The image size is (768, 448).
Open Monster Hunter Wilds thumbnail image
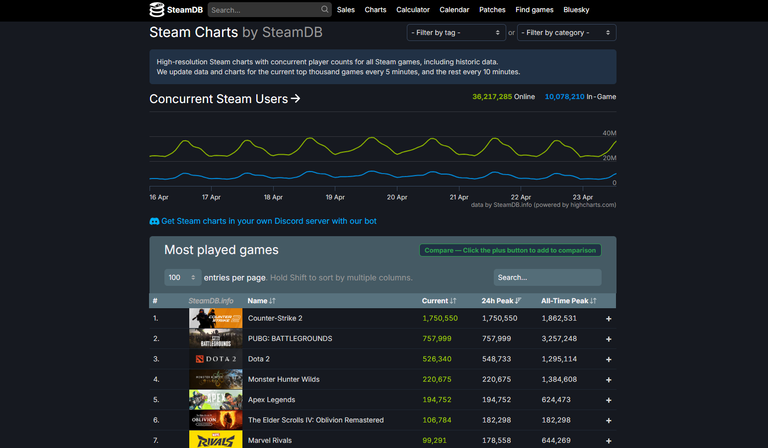216,379
